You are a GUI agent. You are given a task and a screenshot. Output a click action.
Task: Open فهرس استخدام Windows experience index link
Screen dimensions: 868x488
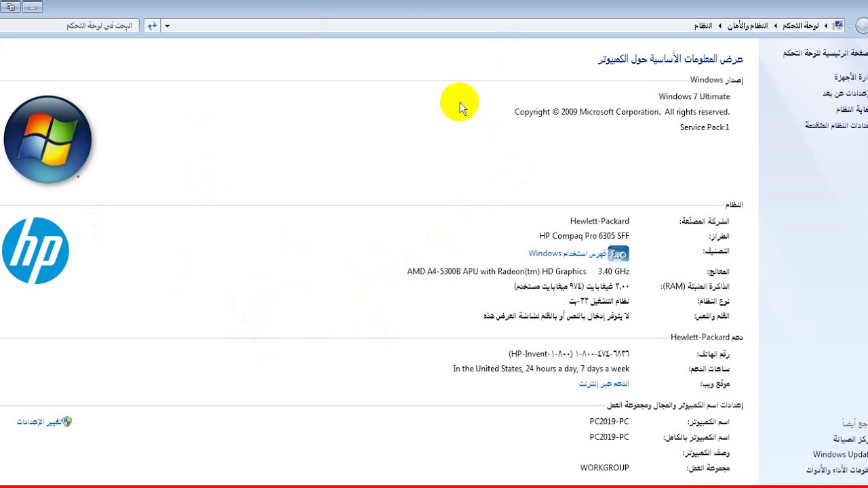(x=567, y=253)
